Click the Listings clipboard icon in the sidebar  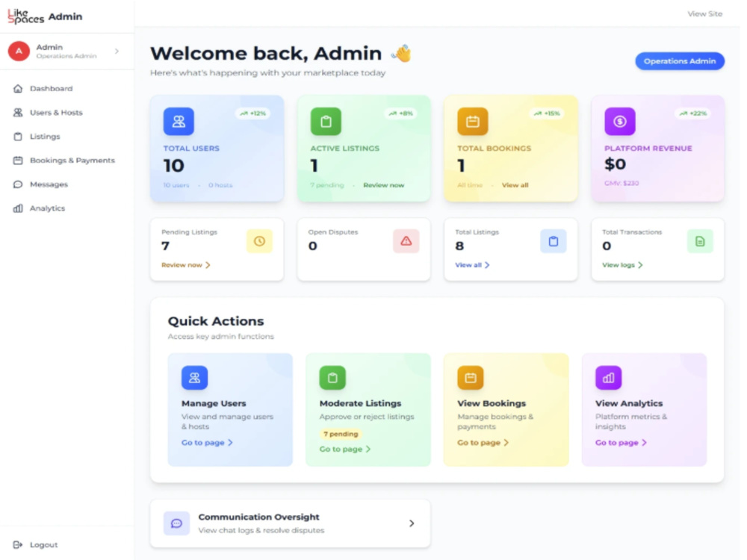pyautogui.click(x=18, y=136)
